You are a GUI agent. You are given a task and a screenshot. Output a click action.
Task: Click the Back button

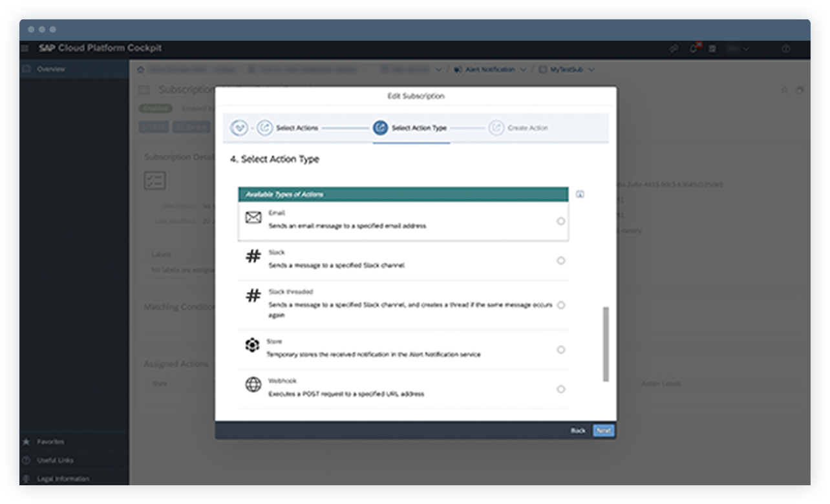[579, 430]
